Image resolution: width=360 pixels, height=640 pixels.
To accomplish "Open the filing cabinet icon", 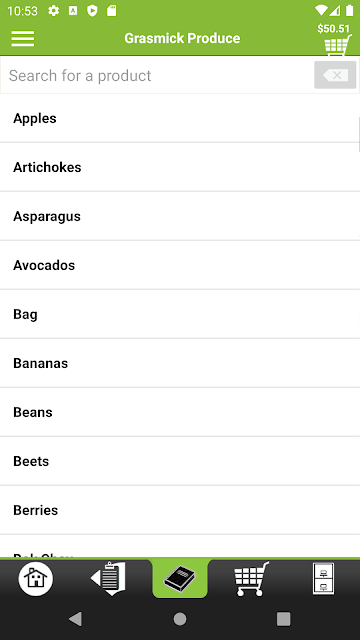I will coord(323,578).
